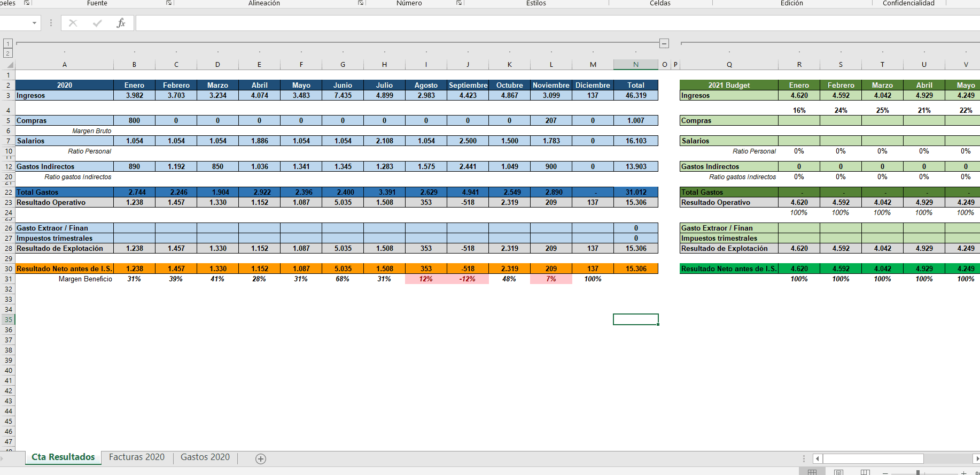Click the formula bar cancel X icon
This screenshot has width=980, height=475.
tap(73, 23)
